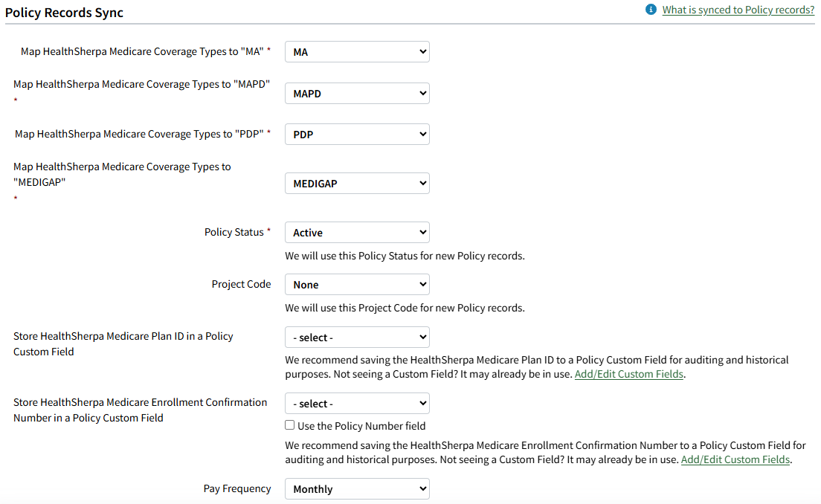Image resolution: width=821 pixels, height=504 pixels.
Task: Click the 'Project Code' field label
Action: (x=242, y=284)
